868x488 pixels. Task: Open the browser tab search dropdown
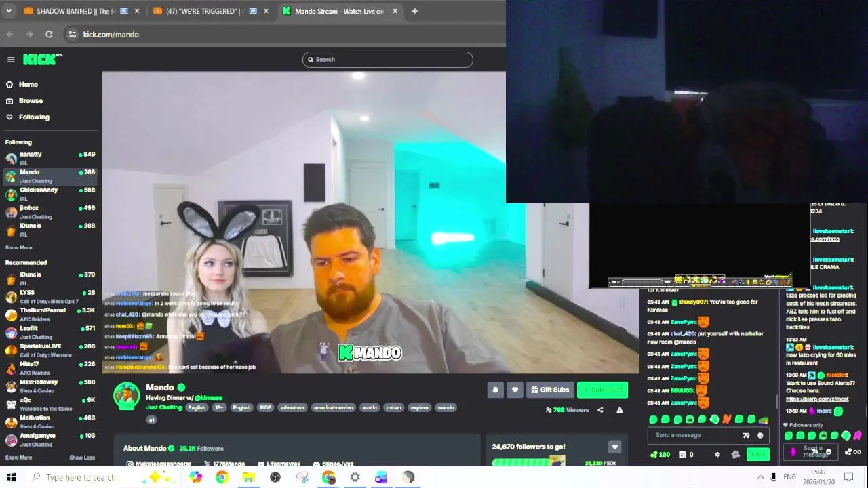click(x=9, y=11)
